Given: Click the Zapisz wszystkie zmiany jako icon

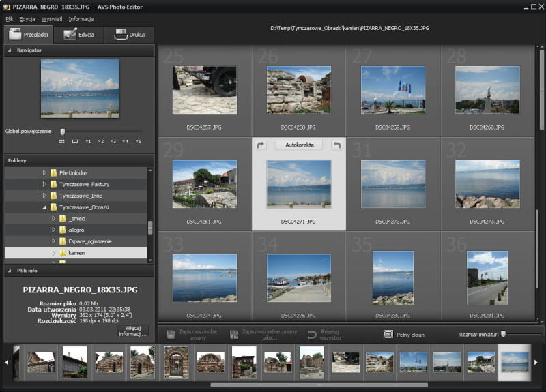Looking at the screenshot, I should (x=234, y=335).
